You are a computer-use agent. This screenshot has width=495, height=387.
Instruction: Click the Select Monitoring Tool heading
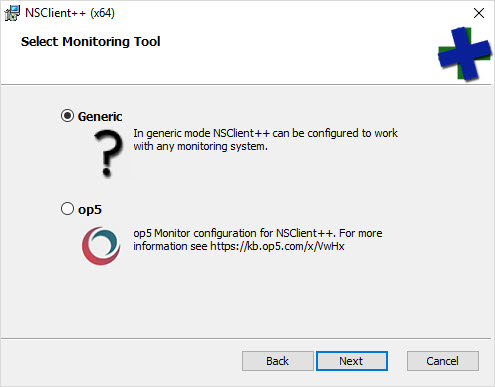click(91, 42)
